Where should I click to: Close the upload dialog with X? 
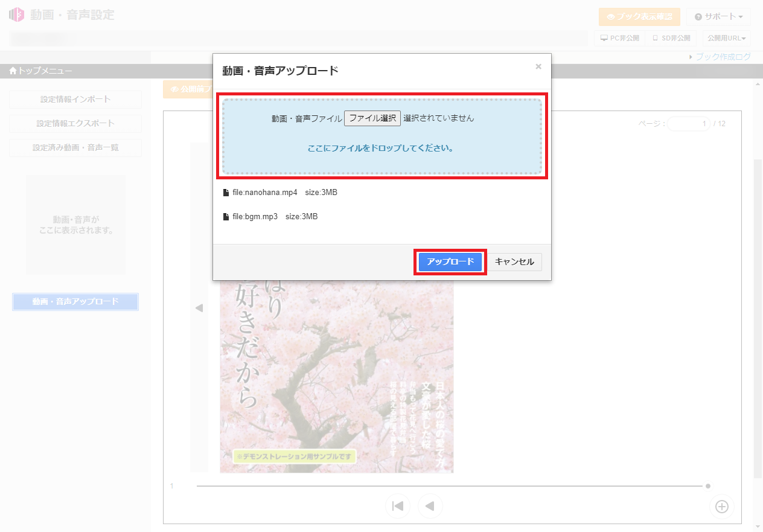point(538,67)
